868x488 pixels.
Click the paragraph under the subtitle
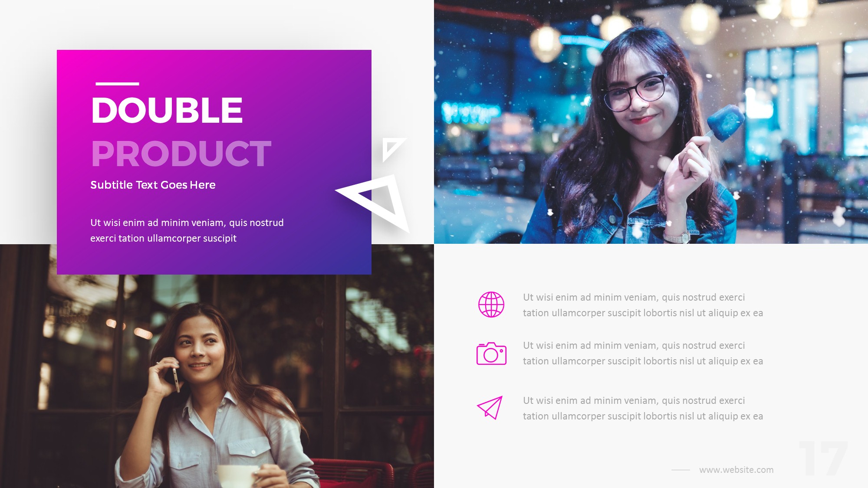[187, 230]
